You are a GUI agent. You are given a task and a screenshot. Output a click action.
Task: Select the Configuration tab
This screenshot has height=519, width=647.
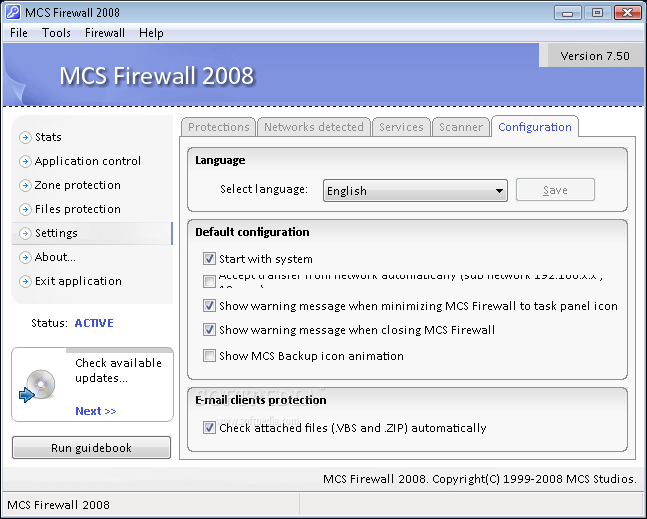click(x=535, y=127)
